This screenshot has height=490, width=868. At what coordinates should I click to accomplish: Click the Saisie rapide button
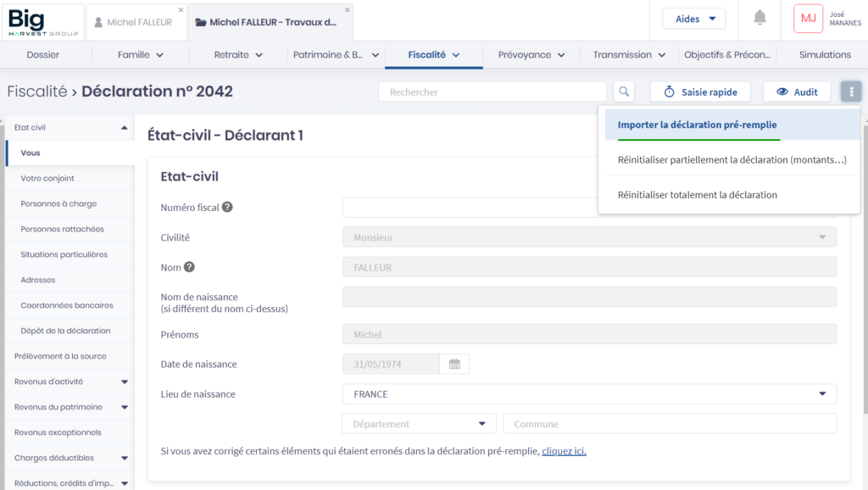click(700, 92)
